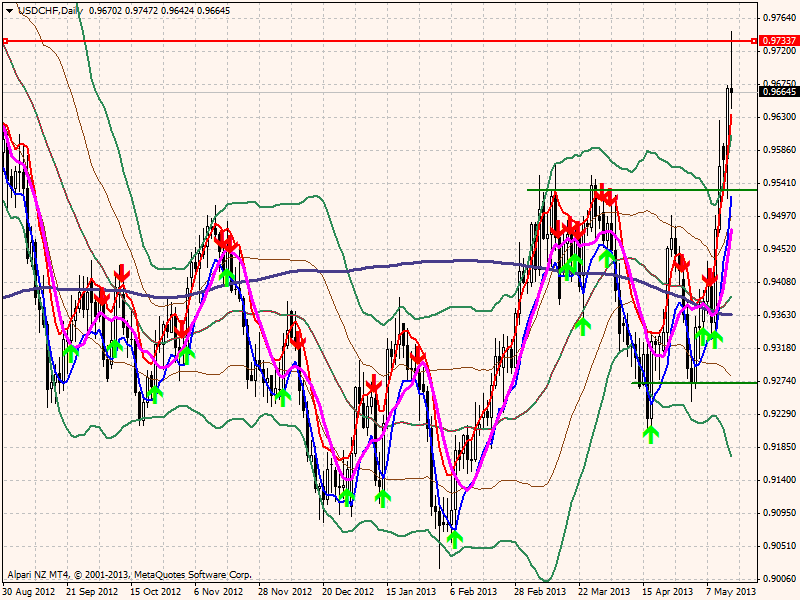Click the 0.92740 price axis label
Screen dimensions: 800x600
[x=779, y=381]
